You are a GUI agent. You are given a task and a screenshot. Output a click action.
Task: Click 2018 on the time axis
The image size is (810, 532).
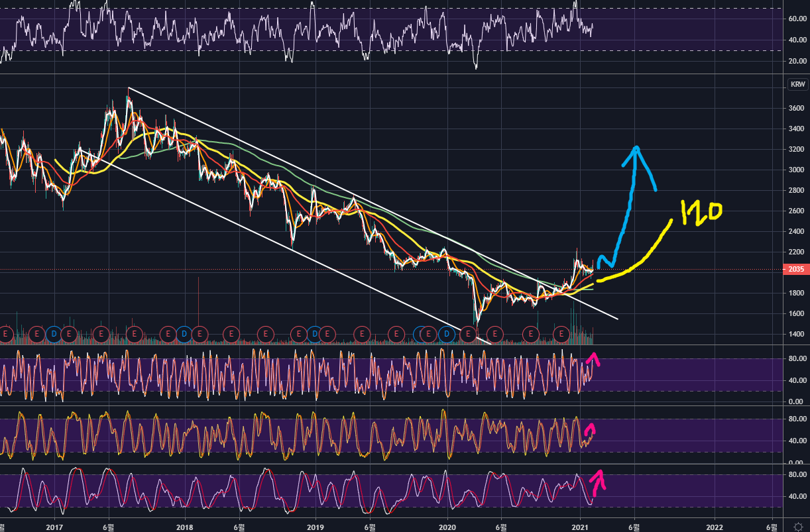pyautogui.click(x=185, y=527)
